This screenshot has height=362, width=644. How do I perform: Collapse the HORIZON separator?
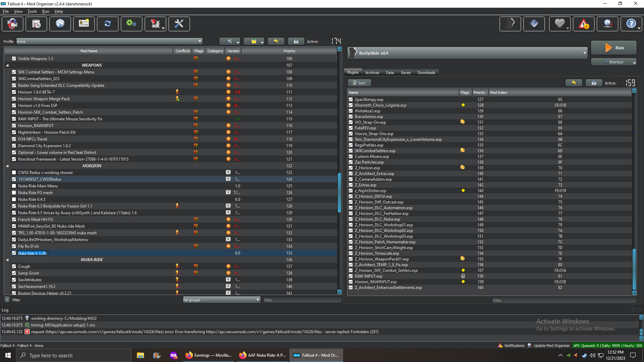(7, 166)
